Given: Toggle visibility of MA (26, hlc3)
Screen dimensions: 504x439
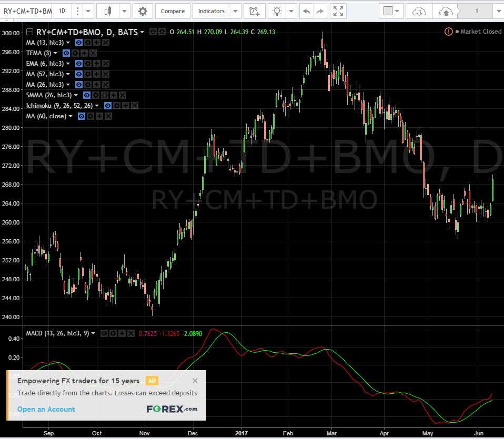Looking at the screenshot, I should pos(79,85).
